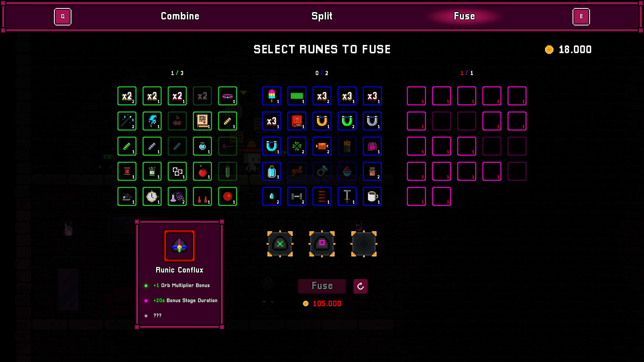Remove rune from green fuse slot
The width and height of the screenshot is (644, 362).
280,244
